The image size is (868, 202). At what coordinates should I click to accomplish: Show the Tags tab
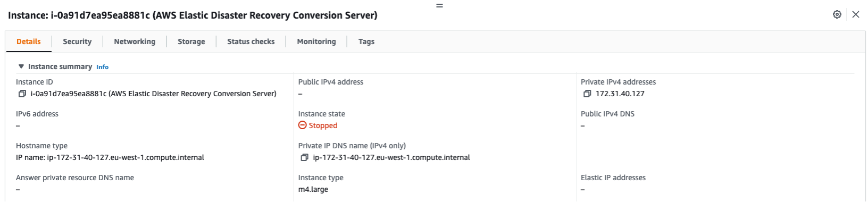coord(366,41)
